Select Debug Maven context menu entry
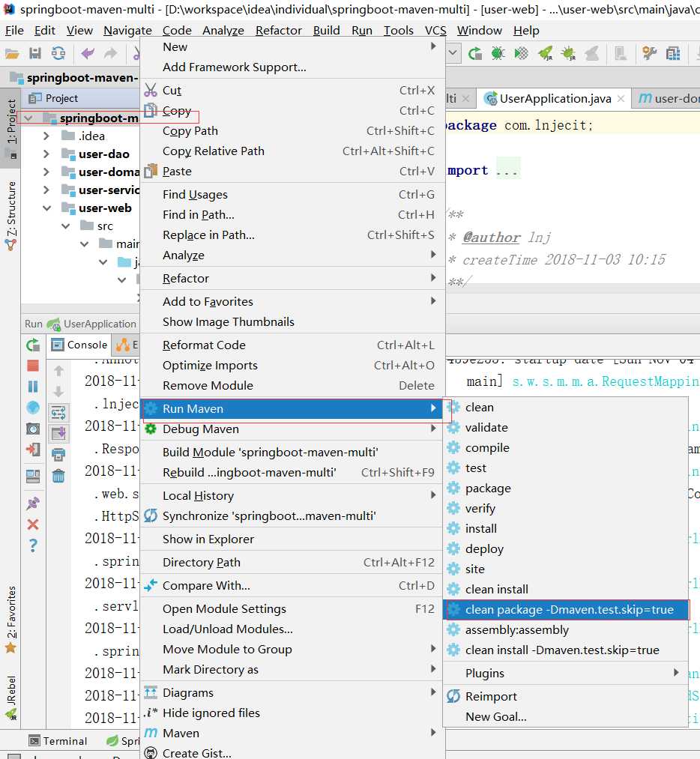The image size is (700, 759). 292,429
